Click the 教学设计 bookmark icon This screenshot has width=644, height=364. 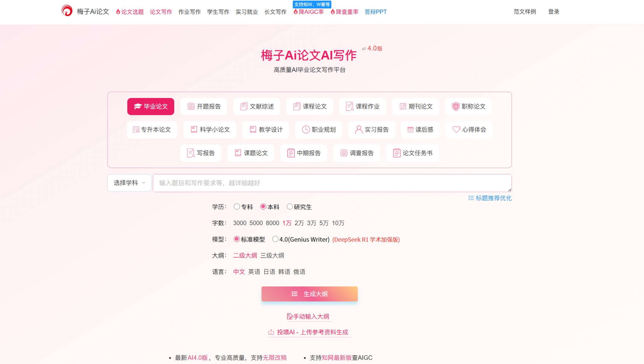point(253,129)
